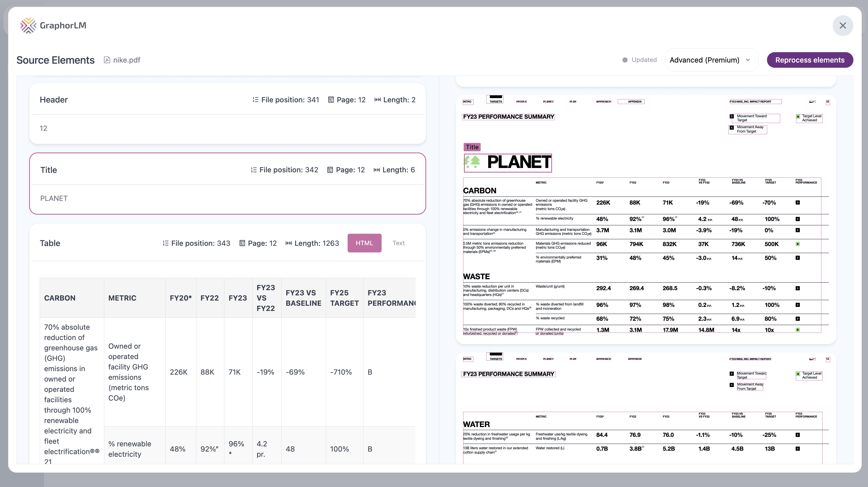Click the nike.pdf file icon
This screenshot has width=868, height=487.
(x=107, y=60)
